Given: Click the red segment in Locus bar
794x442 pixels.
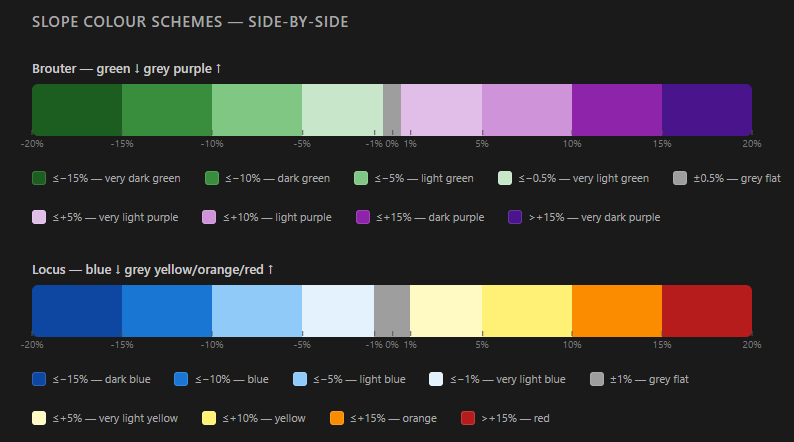Looking at the screenshot, I should pyautogui.click(x=707, y=311).
